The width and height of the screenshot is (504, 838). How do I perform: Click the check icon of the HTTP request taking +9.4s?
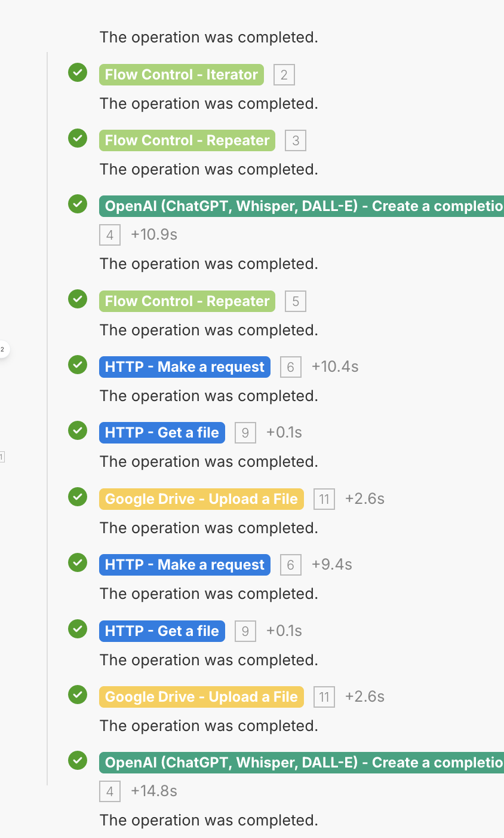tap(78, 562)
